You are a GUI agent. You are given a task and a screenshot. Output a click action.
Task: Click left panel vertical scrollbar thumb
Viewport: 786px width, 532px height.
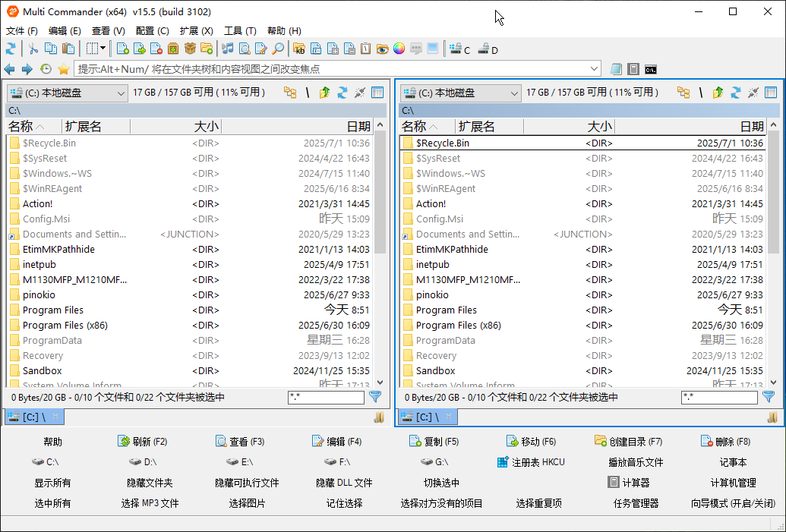pos(380,192)
